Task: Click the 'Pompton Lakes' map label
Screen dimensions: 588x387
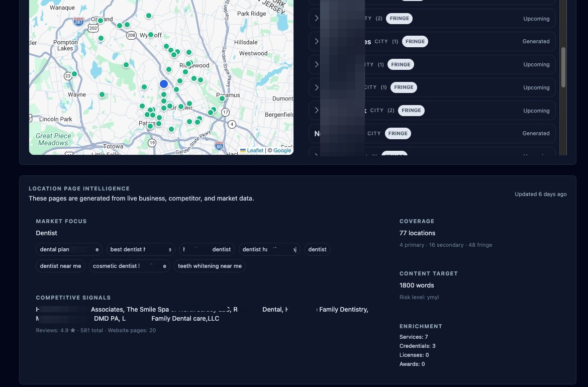Action: pyautogui.click(x=65, y=45)
